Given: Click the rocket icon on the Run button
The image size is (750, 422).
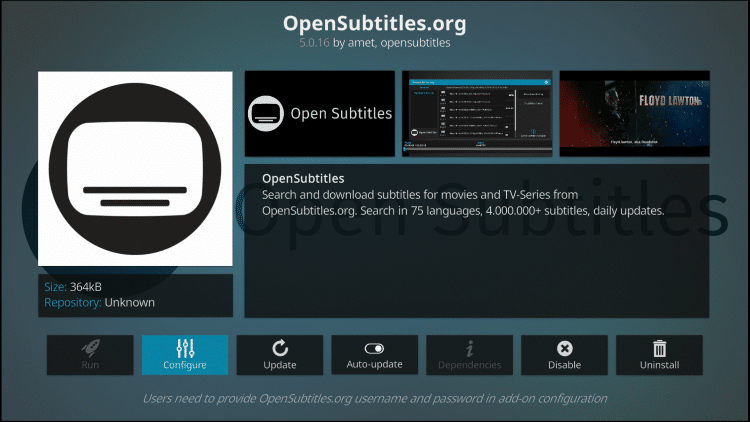Looking at the screenshot, I should click(89, 348).
